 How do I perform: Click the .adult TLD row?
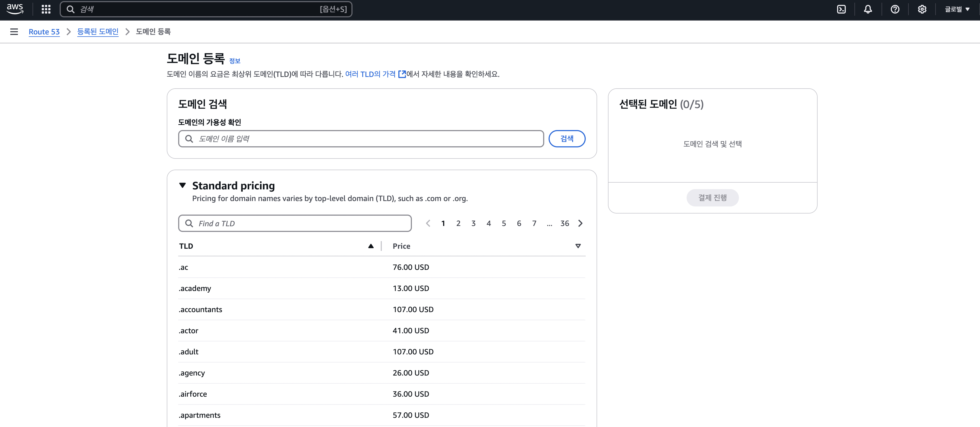382,352
